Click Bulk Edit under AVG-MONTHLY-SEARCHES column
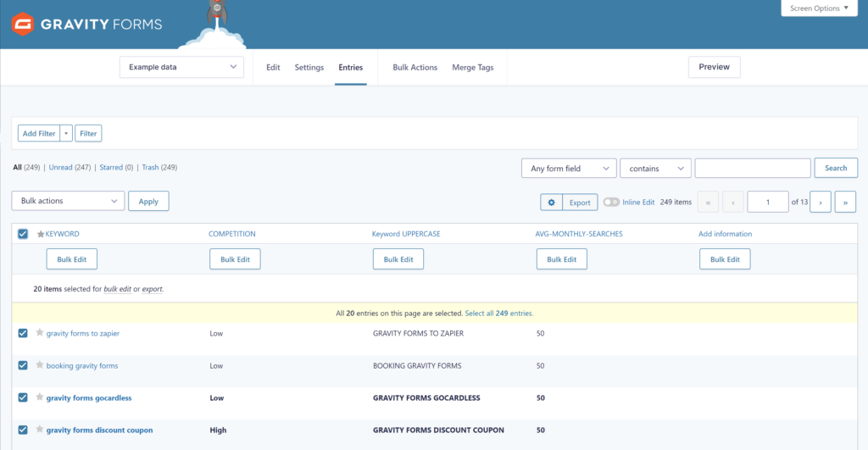Viewport: 868px width, 450px height. (x=562, y=259)
